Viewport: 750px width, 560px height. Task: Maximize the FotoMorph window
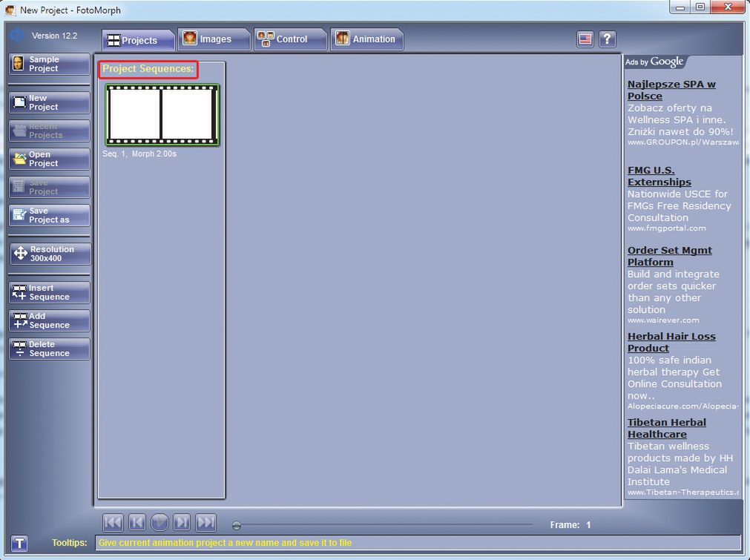click(701, 7)
